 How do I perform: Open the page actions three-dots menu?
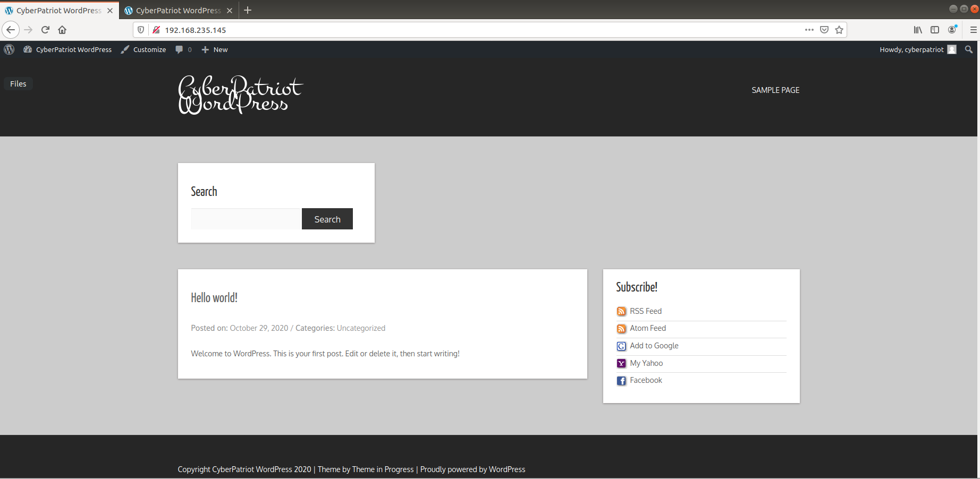(x=809, y=30)
